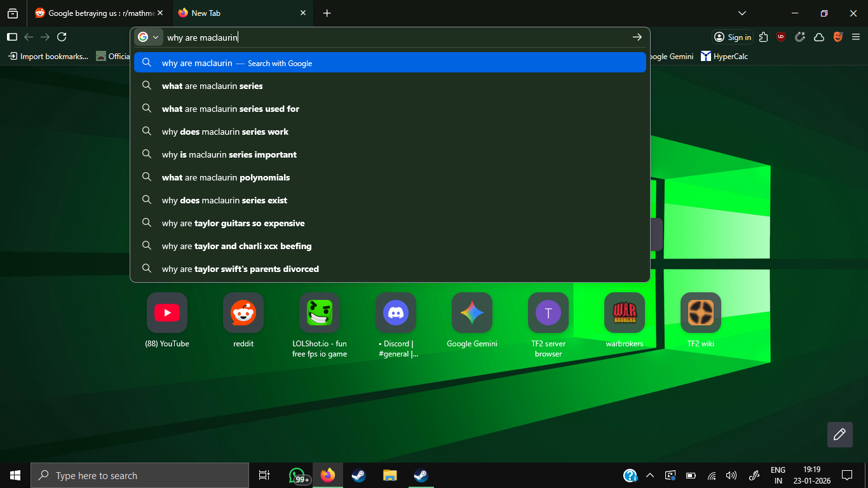
Task: Choose suggestion 'what are maclaurin polynomials'
Action: coord(390,177)
